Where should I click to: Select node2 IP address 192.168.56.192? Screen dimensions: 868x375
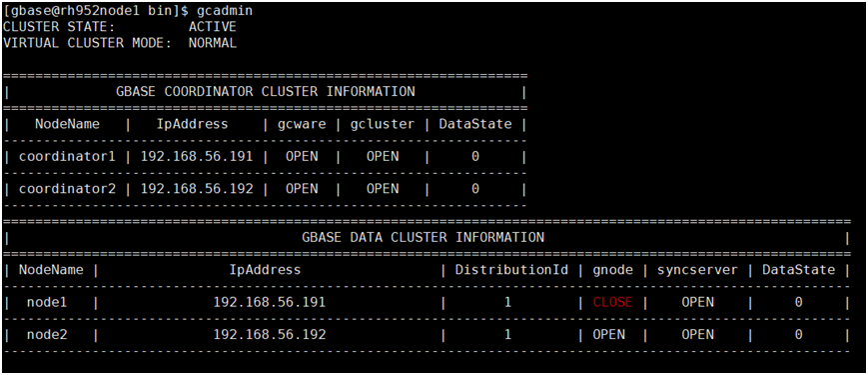click(270, 335)
